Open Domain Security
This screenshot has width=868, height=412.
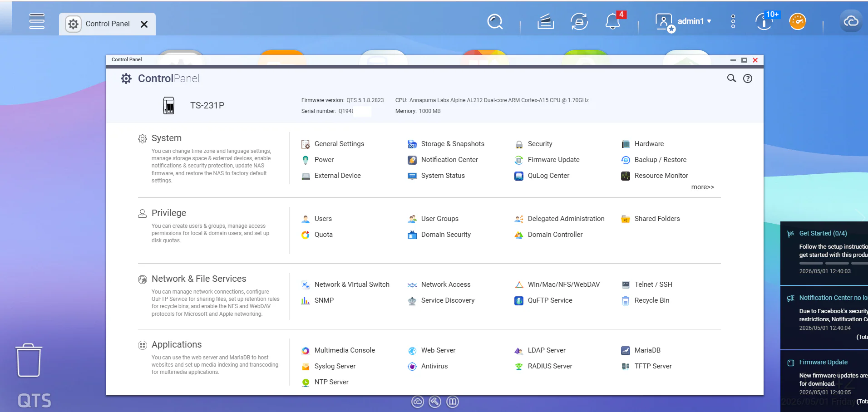(x=439, y=235)
